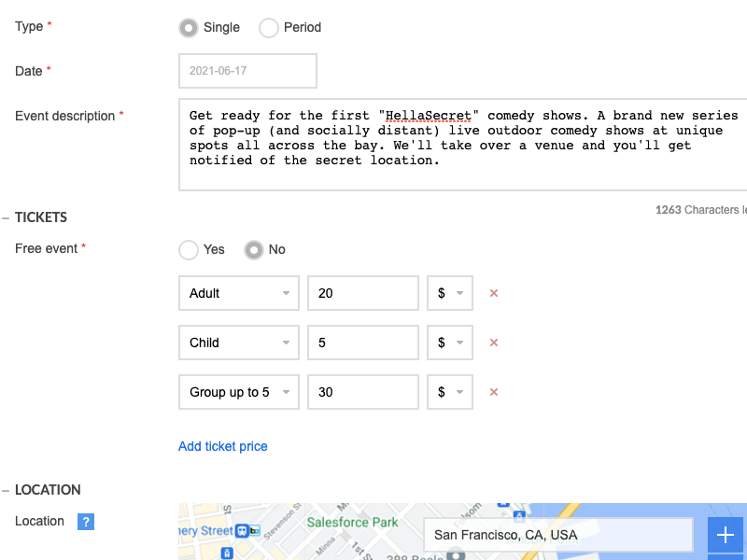Open the Group up to 5 dropdown
Viewport: 747px width, 560px height.
(x=239, y=392)
